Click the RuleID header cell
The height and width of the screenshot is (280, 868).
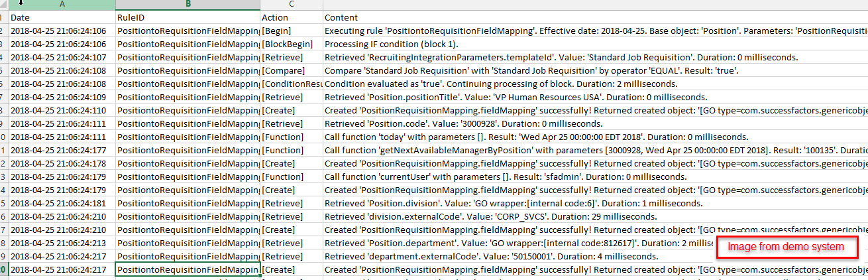[188, 18]
